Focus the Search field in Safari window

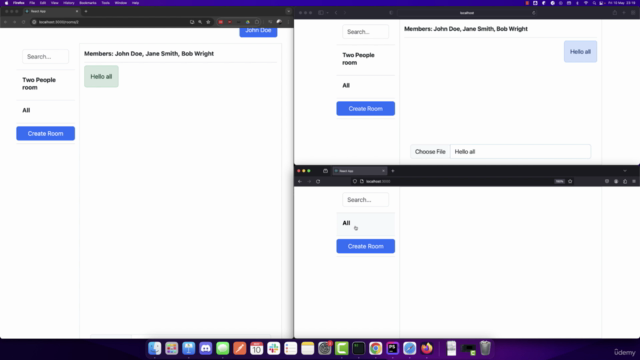tap(365, 32)
